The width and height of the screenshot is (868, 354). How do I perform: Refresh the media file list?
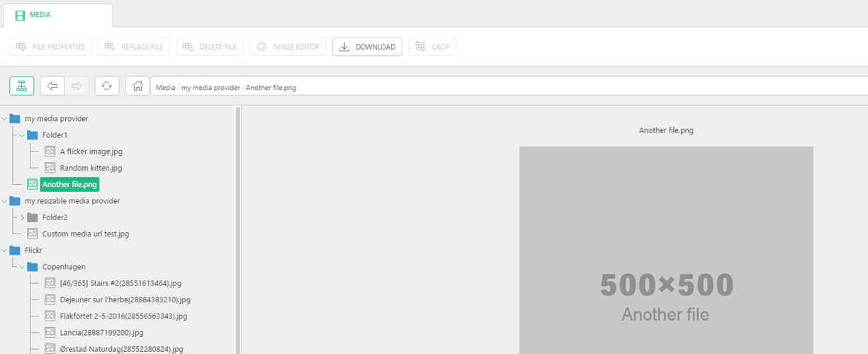click(106, 86)
